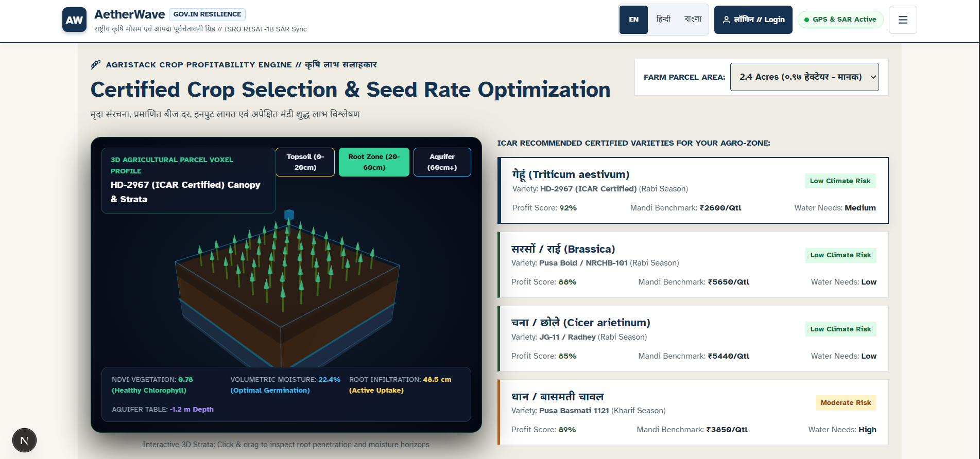The height and width of the screenshot is (459, 980).
Task: Click the लॉगिन // Login button
Action: pyautogui.click(x=753, y=20)
